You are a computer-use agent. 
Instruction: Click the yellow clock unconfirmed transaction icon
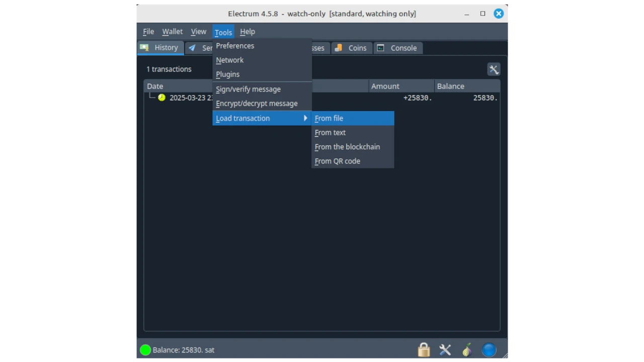pos(162,98)
